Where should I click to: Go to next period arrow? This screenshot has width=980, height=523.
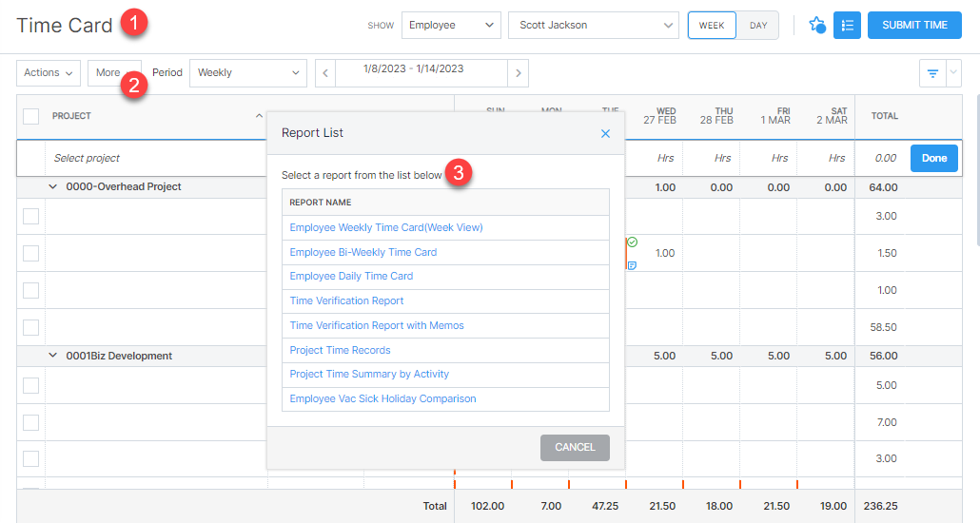(x=519, y=73)
